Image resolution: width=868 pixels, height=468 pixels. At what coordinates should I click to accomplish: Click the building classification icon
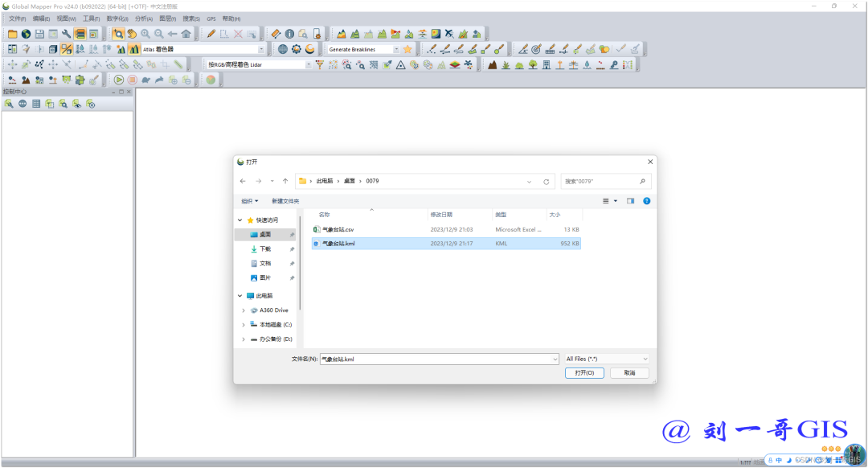[x=547, y=65]
